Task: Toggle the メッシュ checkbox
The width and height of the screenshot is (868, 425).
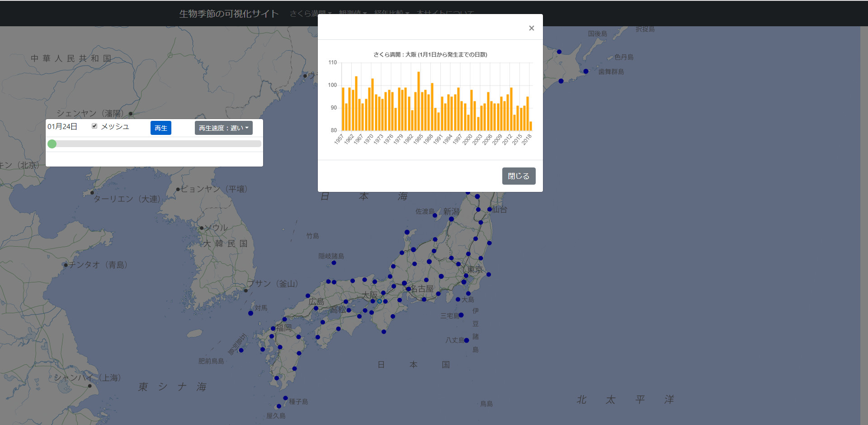Action: 94,126
